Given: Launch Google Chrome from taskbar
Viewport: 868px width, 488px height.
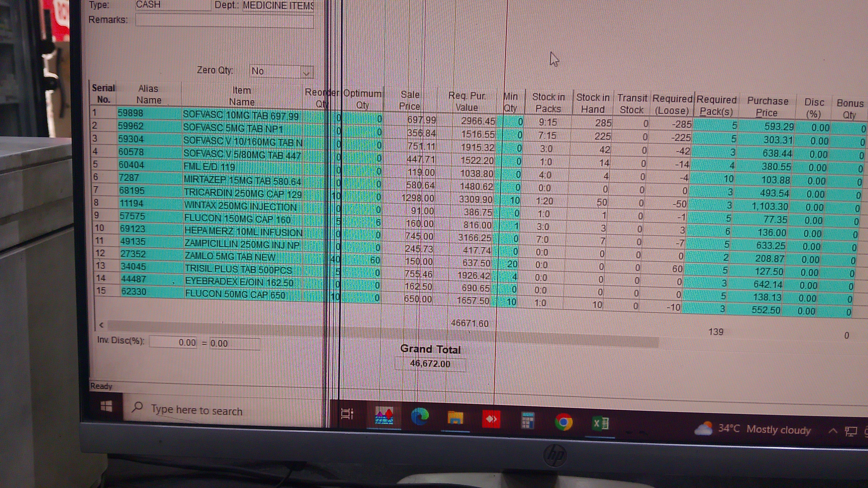Looking at the screenshot, I should click(x=564, y=422).
